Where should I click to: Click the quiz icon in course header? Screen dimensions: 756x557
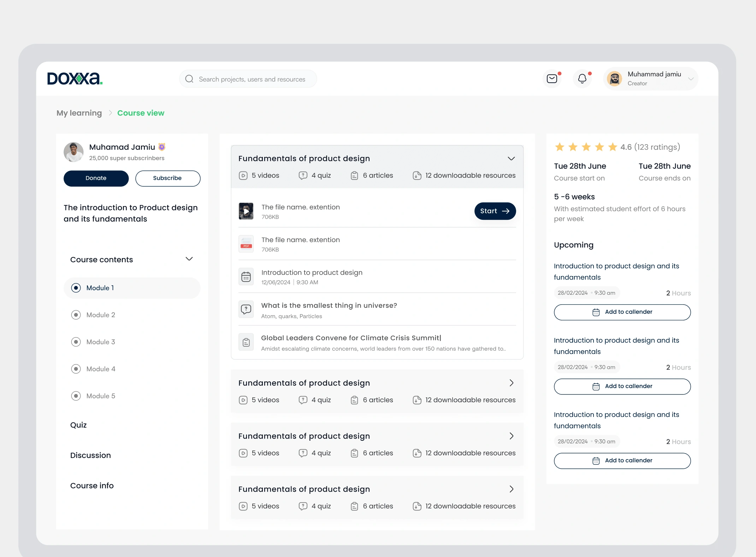302,175
